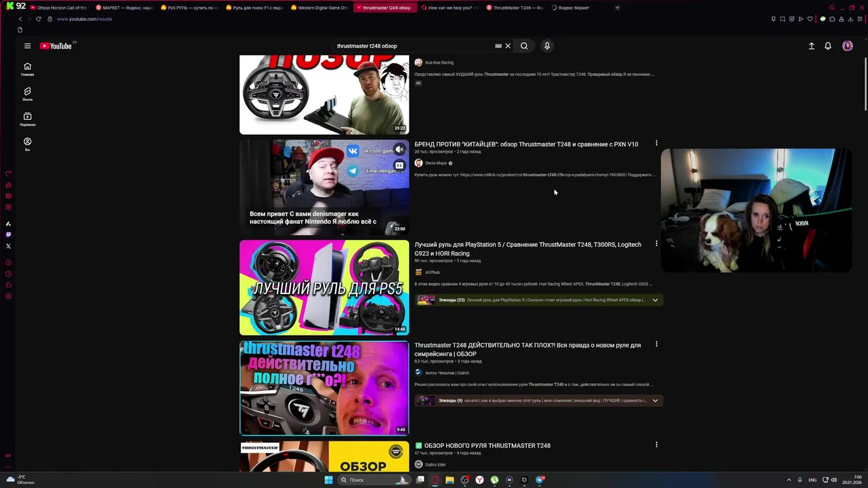Open X (Twitter) in the Opera GX sidebar
Viewport: 868px width, 488px height.
[x=8, y=246]
